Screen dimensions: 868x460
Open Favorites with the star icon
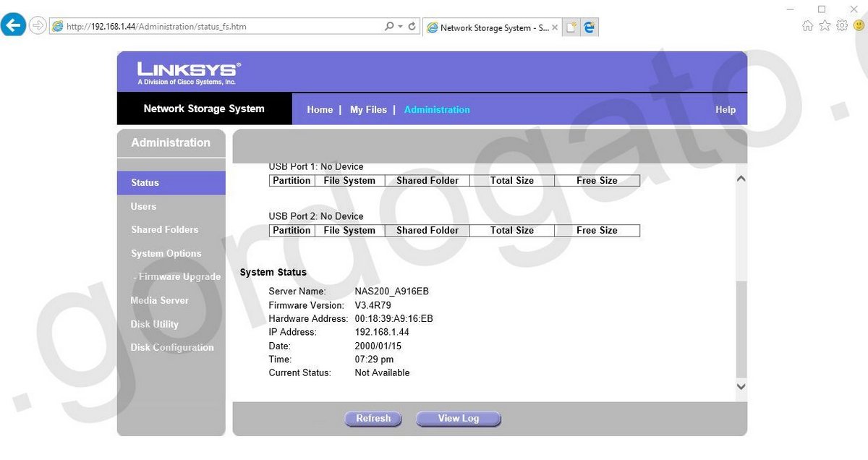[x=824, y=25]
